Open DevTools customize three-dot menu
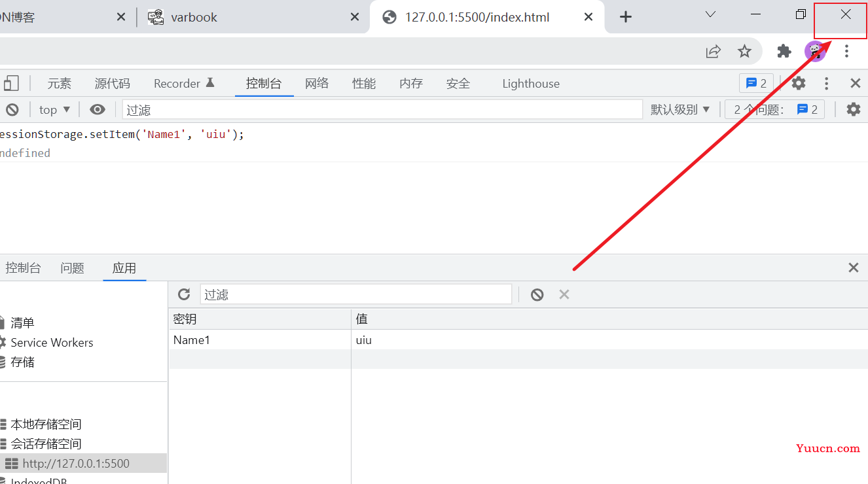The height and width of the screenshot is (484, 868). tap(827, 83)
